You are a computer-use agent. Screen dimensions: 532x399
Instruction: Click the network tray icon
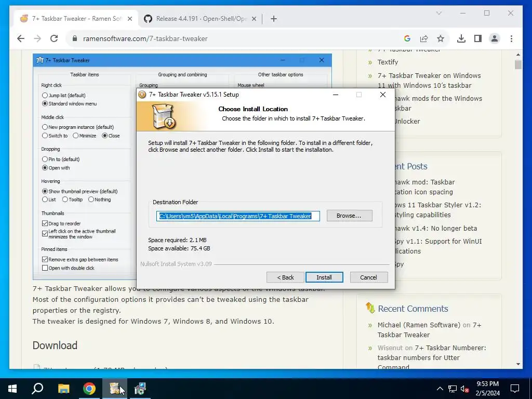(x=453, y=389)
